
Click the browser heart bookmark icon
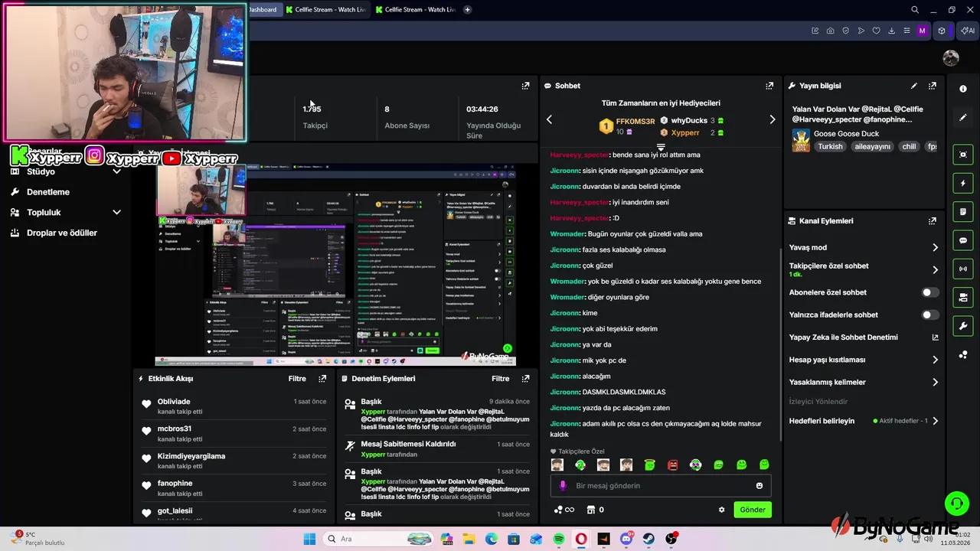click(x=876, y=31)
